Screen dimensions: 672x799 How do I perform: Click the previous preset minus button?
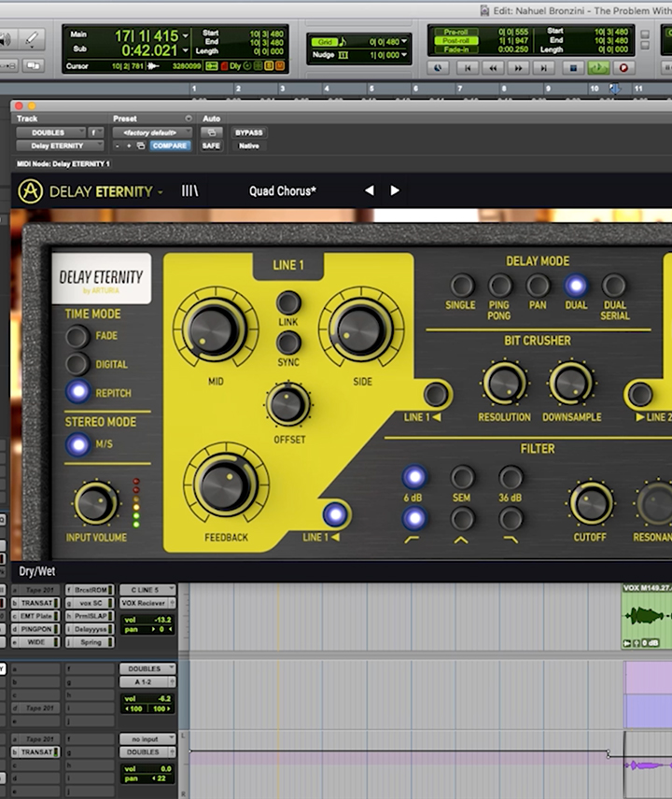click(118, 146)
